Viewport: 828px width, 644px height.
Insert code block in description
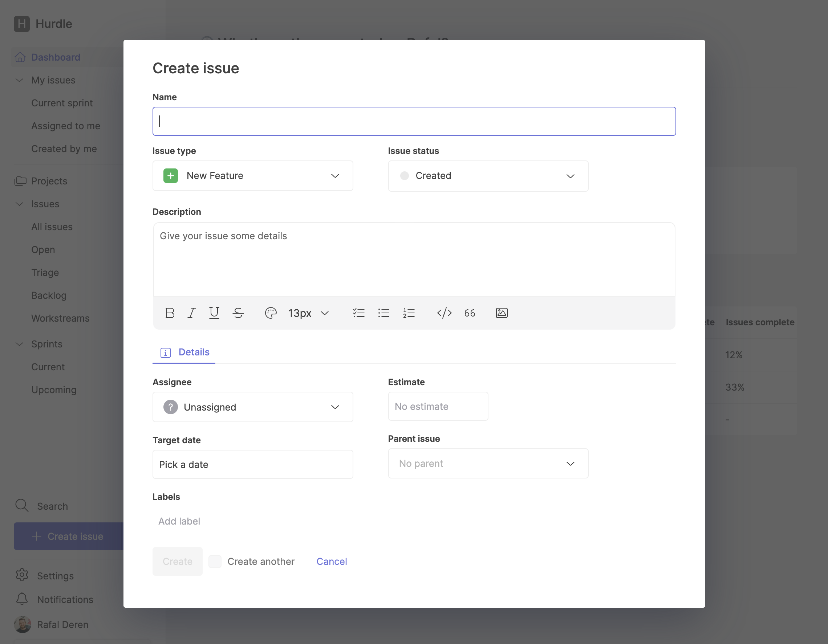click(444, 313)
